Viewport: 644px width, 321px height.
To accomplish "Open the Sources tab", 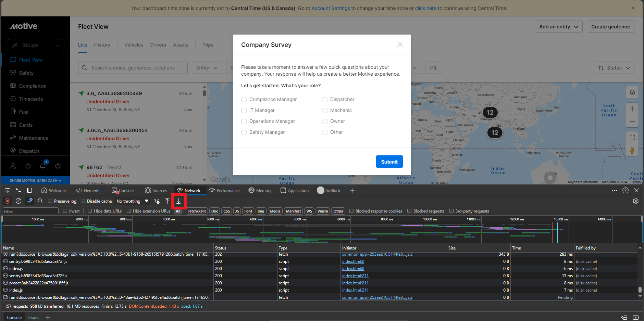I will tap(156, 191).
